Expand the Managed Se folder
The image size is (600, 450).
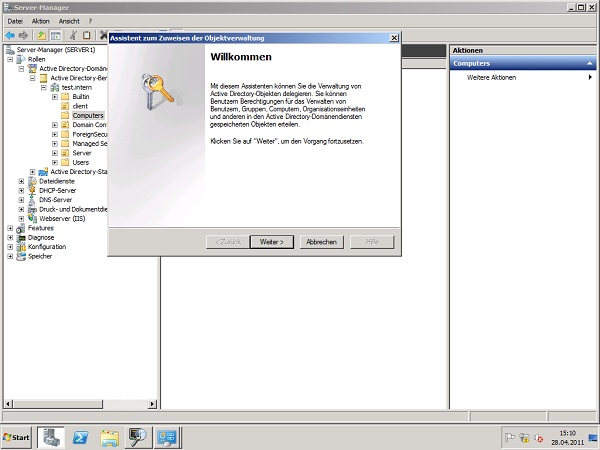click(x=55, y=143)
